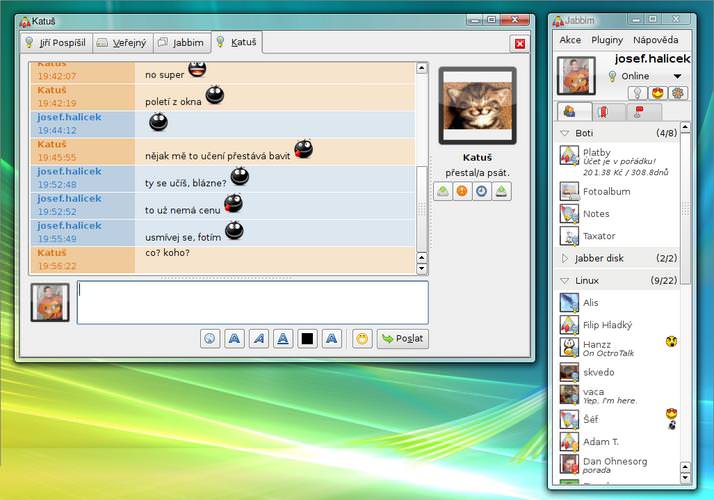
Task: Open the yellow smiley emoticon picker
Action: 362,339
